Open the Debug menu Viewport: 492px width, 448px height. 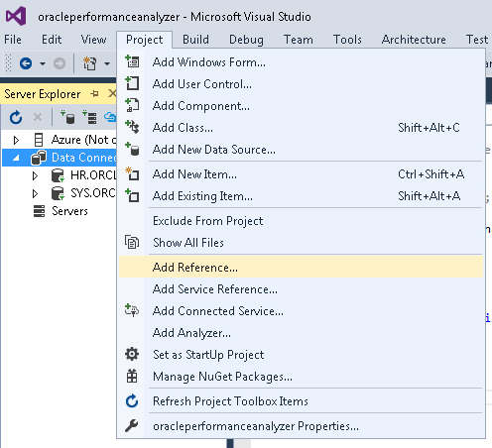coord(246,40)
